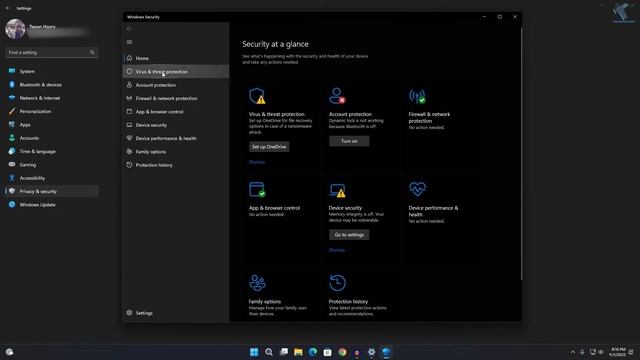Select Home in Windows Security sidebar
The image size is (640, 360).
pyautogui.click(x=176, y=58)
